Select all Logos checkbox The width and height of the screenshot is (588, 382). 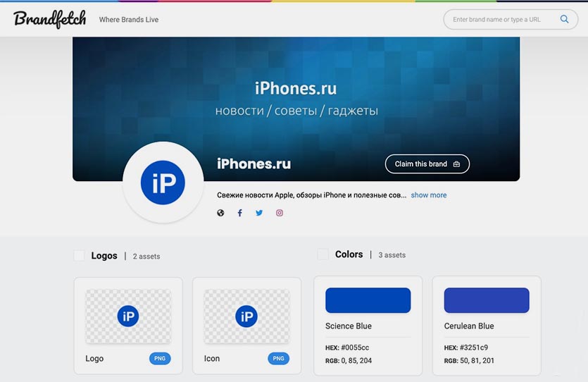point(79,256)
